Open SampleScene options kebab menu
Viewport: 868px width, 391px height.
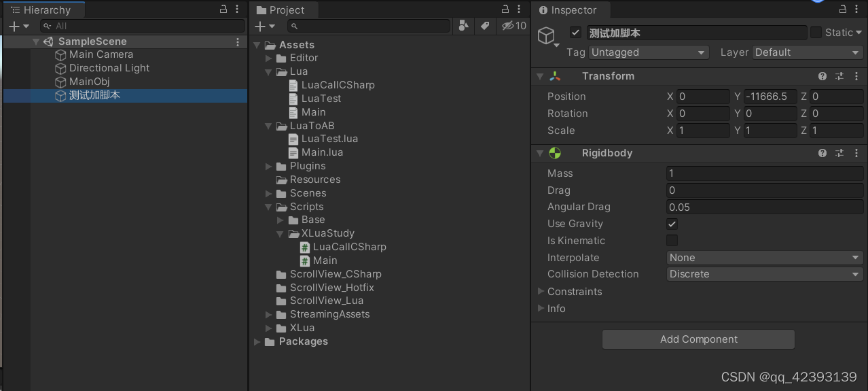pos(238,41)
